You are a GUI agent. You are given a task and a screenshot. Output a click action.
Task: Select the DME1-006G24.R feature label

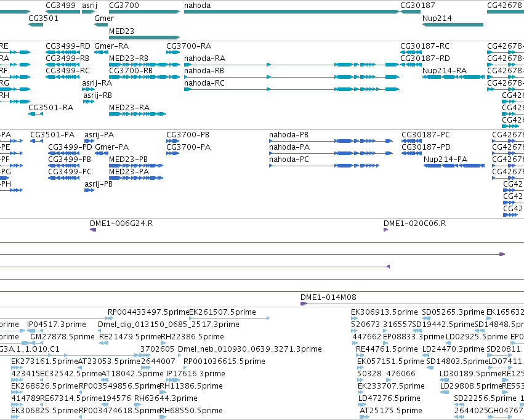point(121,224)
